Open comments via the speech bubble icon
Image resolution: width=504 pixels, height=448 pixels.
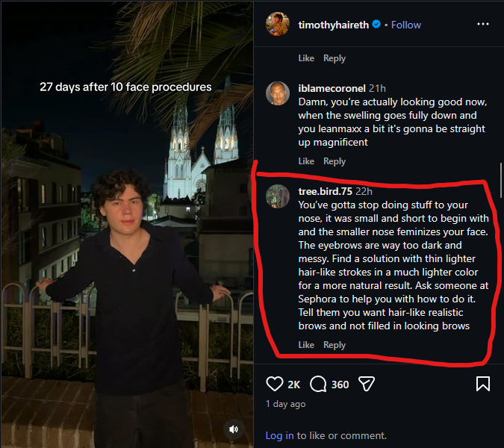[318, 384]
